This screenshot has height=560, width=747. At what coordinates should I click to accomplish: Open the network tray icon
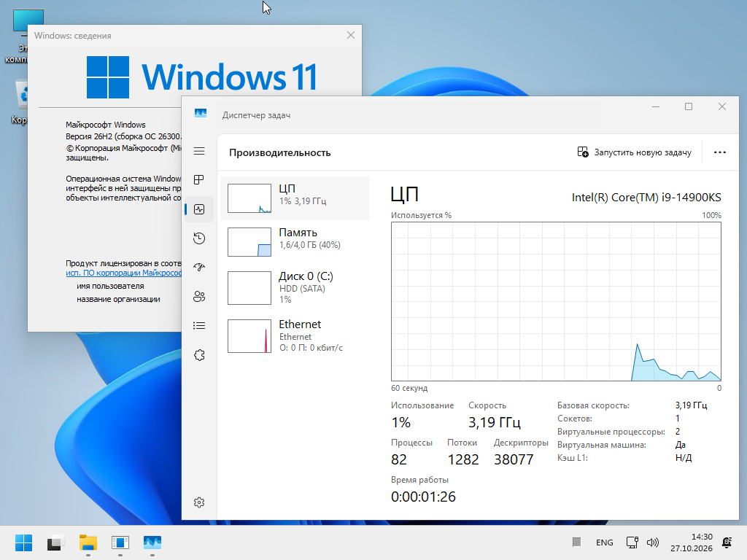(632, 542)
